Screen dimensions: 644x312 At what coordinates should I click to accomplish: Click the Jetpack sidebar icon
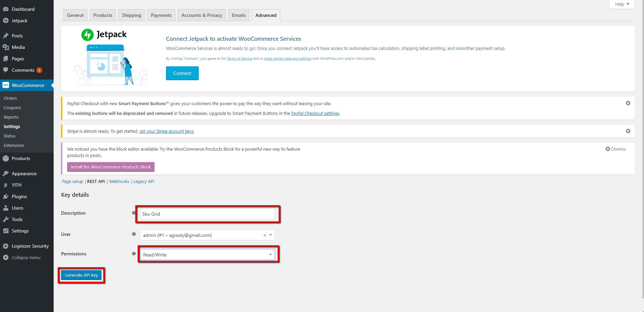[x=6, y=21]
